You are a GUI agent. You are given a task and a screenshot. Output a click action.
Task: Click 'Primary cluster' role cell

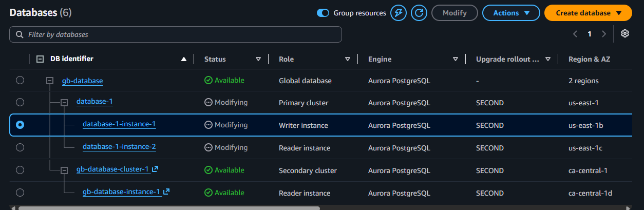tap(304, 103)
